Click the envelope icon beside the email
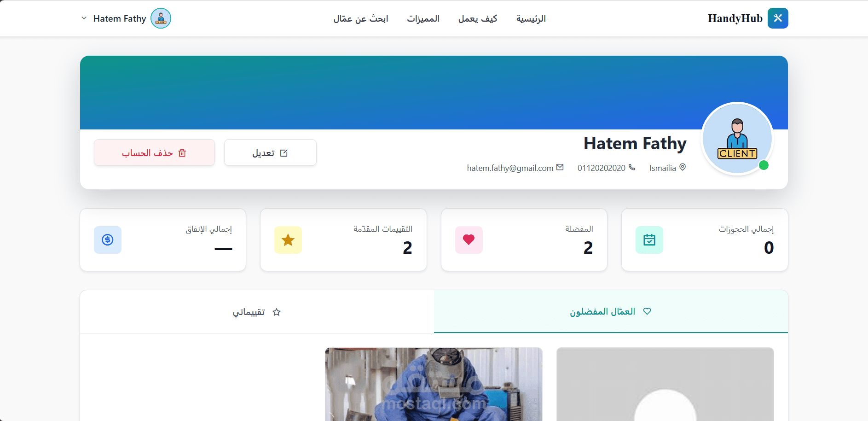 [560, 167]
